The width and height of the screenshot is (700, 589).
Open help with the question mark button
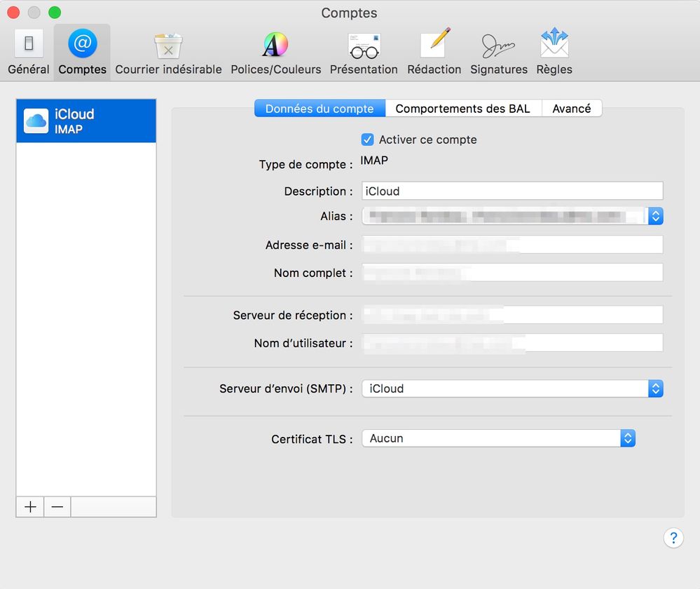coord(673,538)
